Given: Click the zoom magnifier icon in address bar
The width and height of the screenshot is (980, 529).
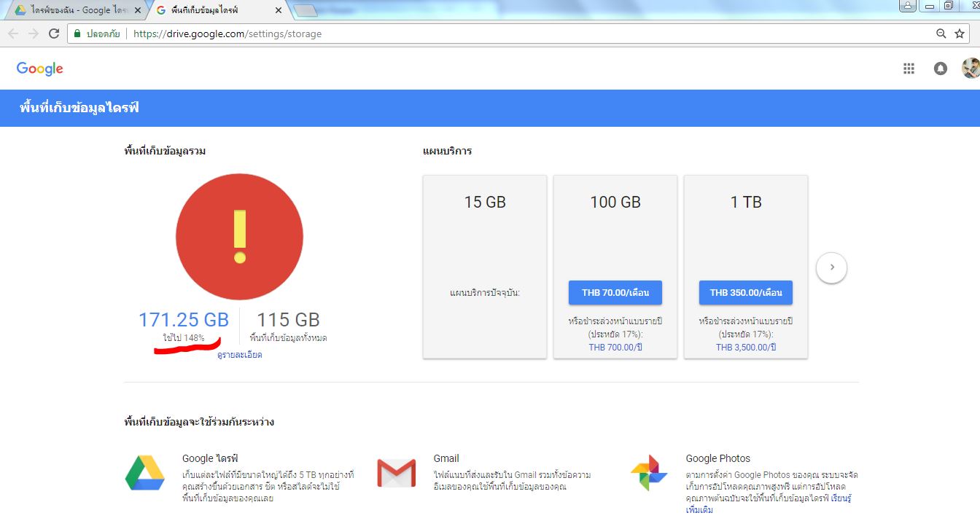Looking at the screenshot, I should [x=941, y=34].
